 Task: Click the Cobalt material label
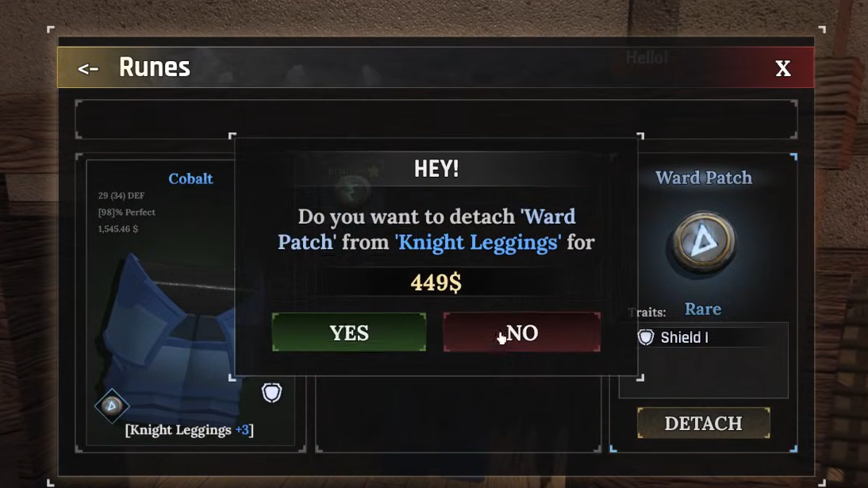click(x=190, y=179)
